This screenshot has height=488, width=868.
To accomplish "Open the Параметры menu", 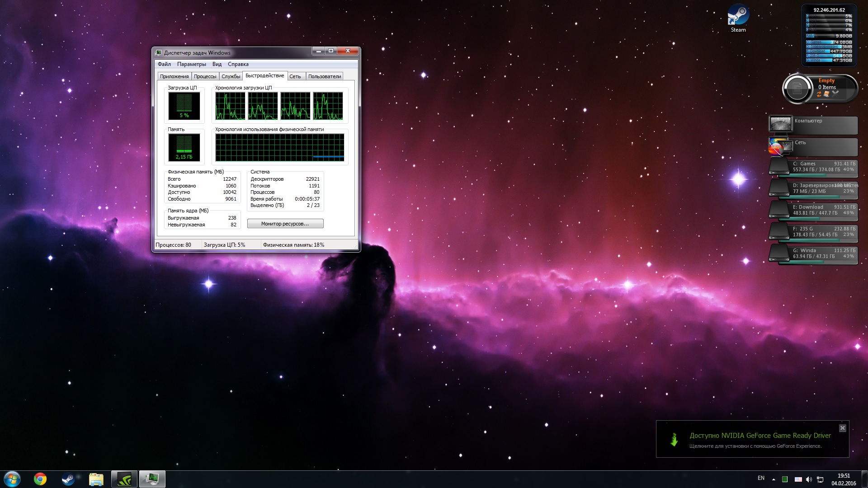I will 191,64.
